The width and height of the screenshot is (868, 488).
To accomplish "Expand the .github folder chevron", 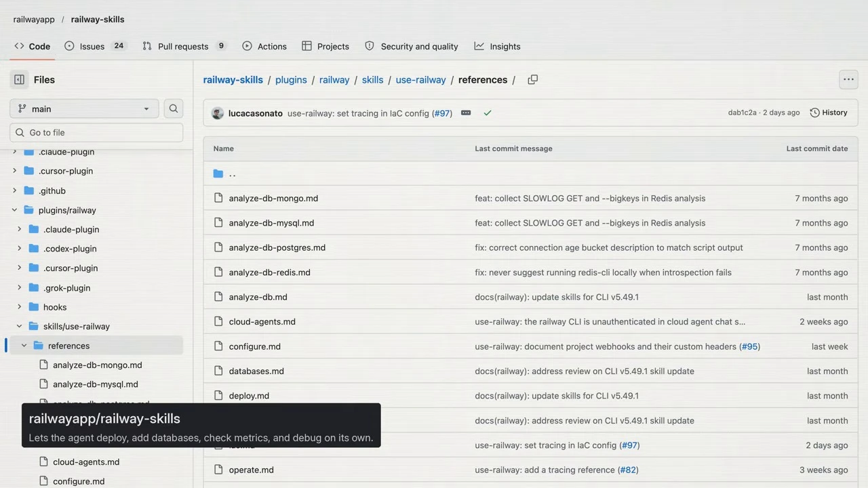I will point(14,190).
